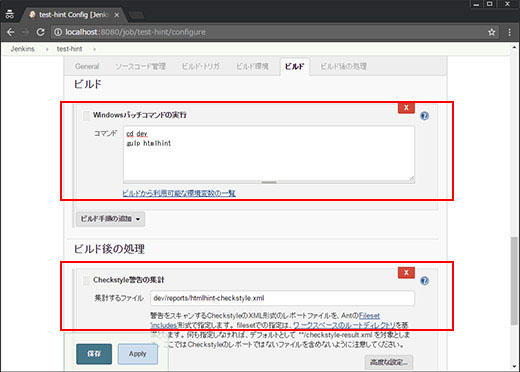Expand the ビルド手順の追加 dropdown

pyautogui.click(x=110, y=219)
